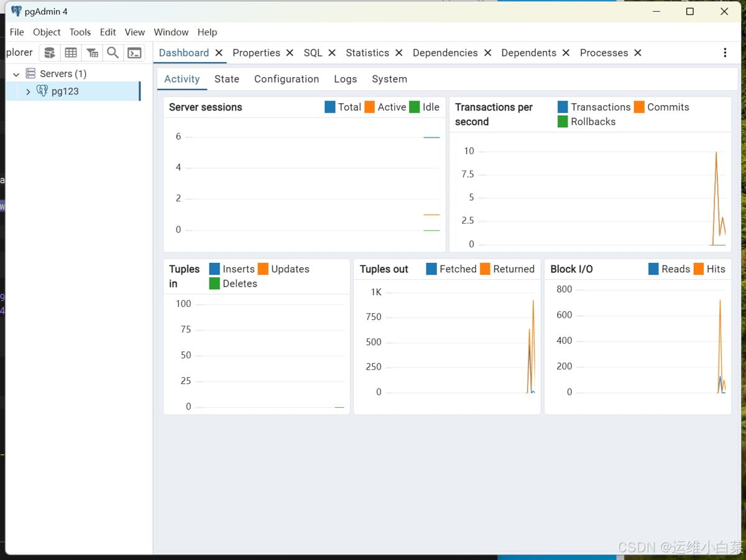Image resolution: width=746 pixels, height=560 pixels.
Task: Click blue Fetched legend swatch
Action: tap(431, 269)
